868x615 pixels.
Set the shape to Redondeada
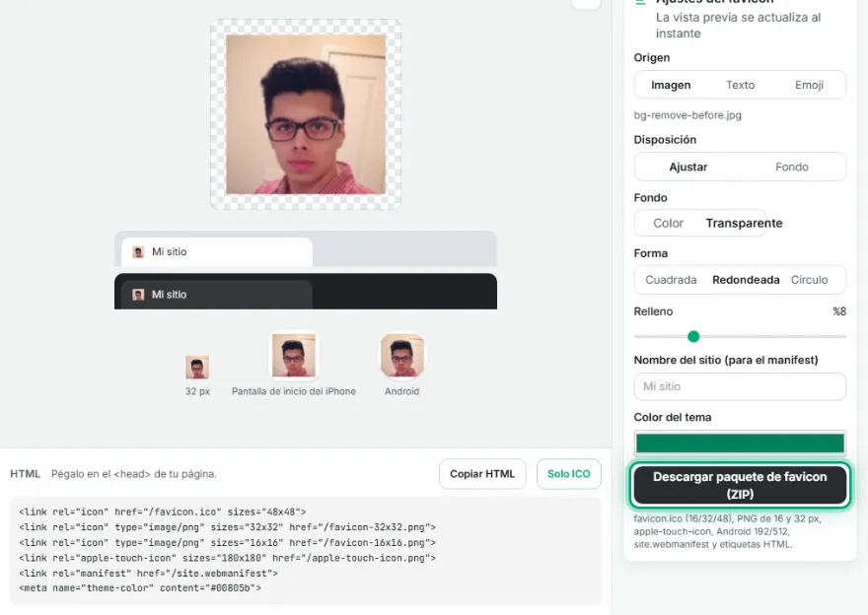pyautogui.click(x=746, y=280)
